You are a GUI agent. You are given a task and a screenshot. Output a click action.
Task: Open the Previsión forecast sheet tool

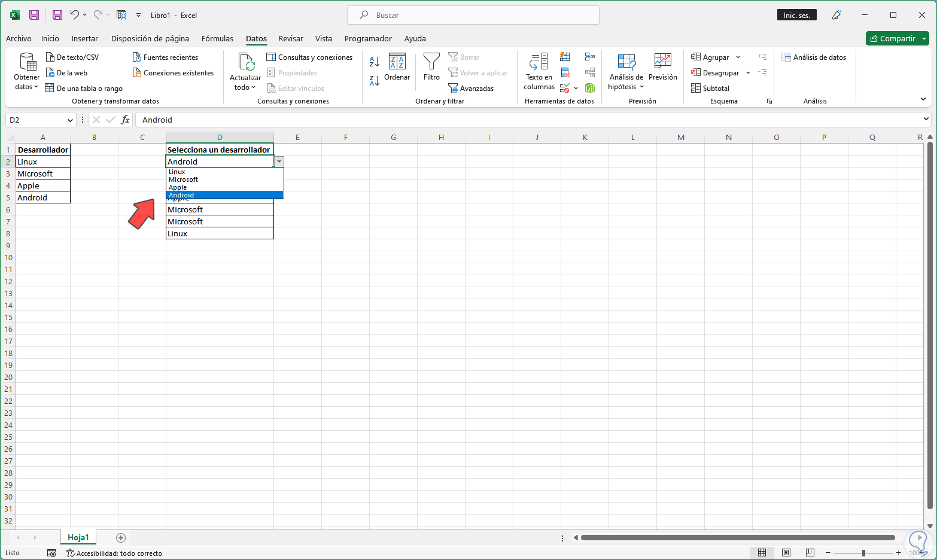[663, 67]
